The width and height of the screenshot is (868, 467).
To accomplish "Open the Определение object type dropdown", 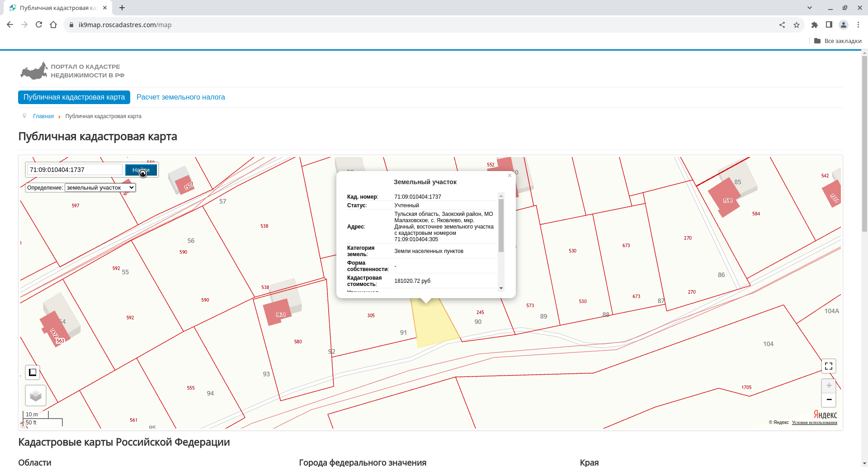I will [100, 187].
